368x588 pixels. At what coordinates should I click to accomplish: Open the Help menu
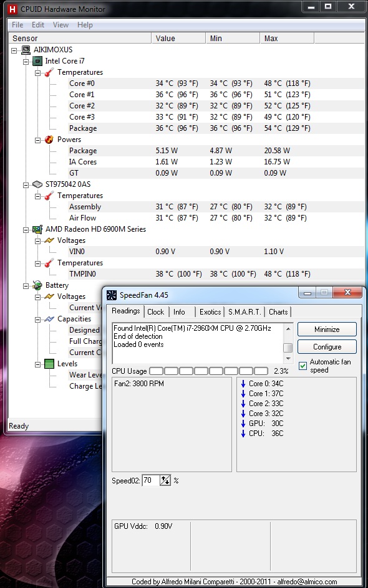pos(85,25)
